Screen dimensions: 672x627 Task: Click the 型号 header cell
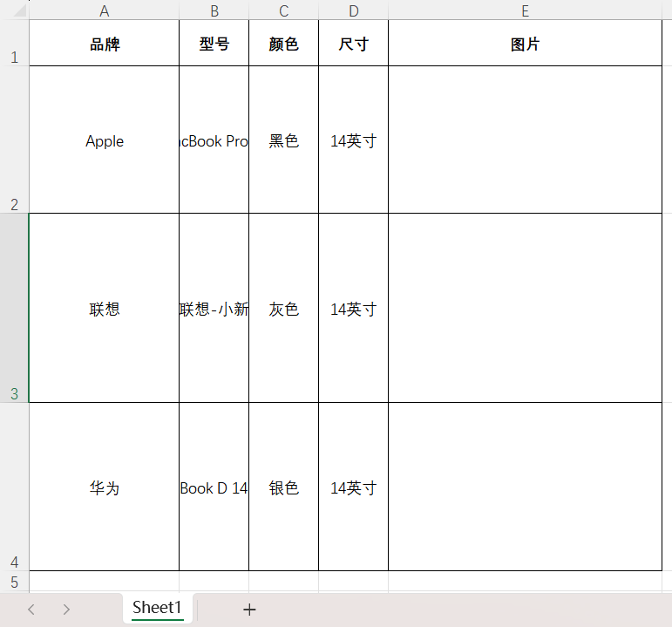(x=214, y=44)
